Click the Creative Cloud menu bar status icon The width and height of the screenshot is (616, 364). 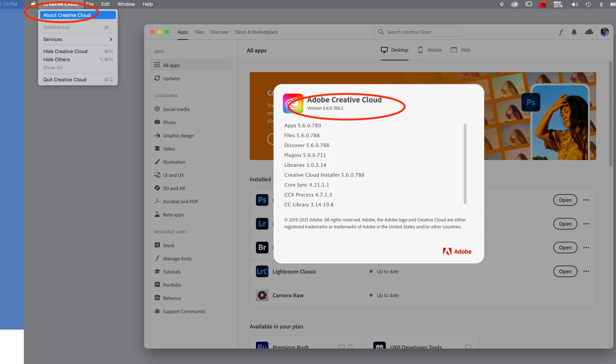[515, 4]
